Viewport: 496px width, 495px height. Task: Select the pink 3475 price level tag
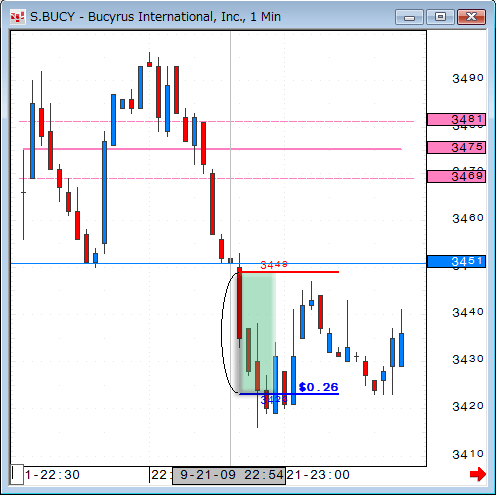[x=456, y=147]
